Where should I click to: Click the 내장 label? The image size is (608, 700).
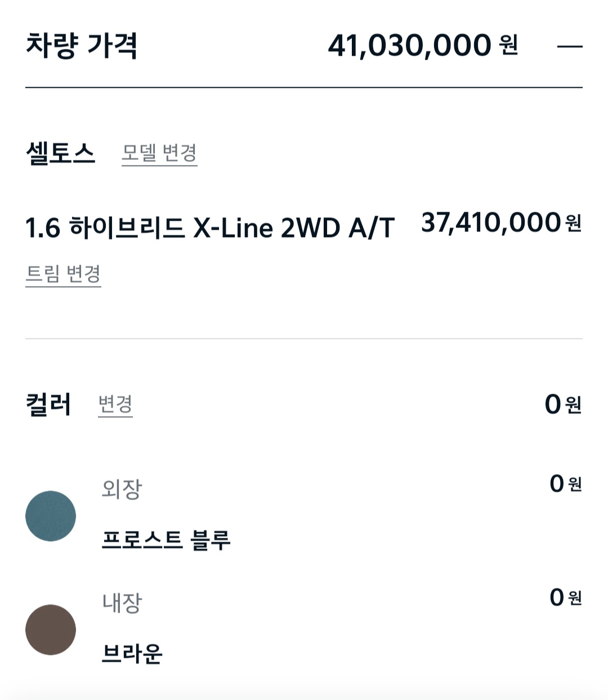pyautogui.click(x=122, y=603)
